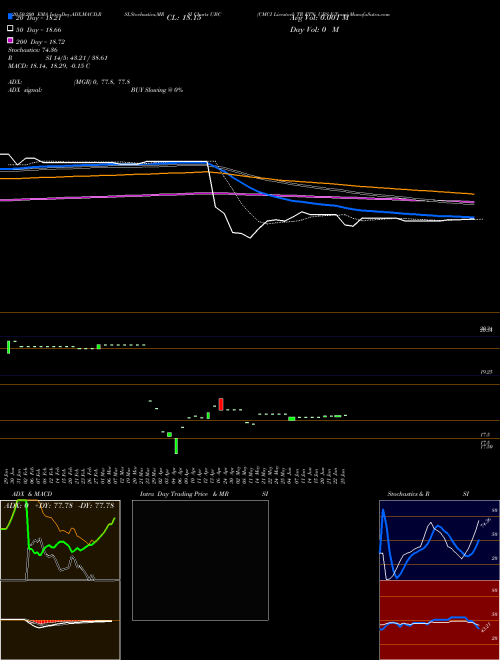Viewport: 500px width, 660px height.
Task: Click the red candlestick in the price chart
Action: [221, 404]
